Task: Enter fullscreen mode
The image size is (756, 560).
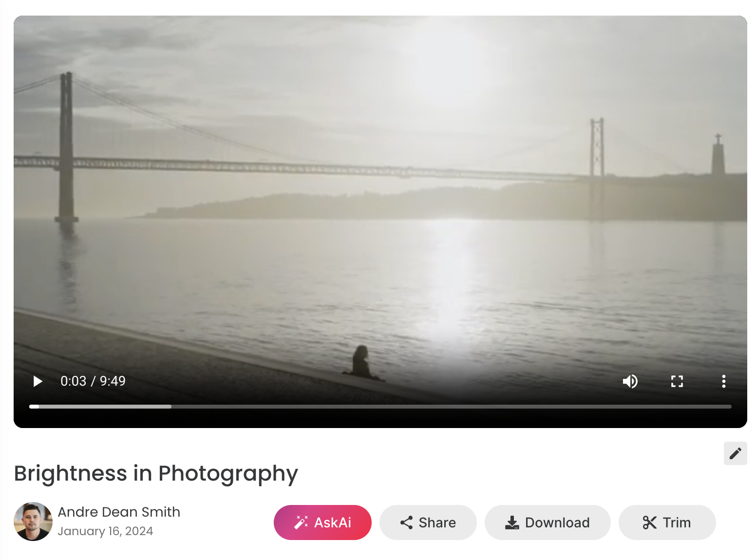Action: 677,381
